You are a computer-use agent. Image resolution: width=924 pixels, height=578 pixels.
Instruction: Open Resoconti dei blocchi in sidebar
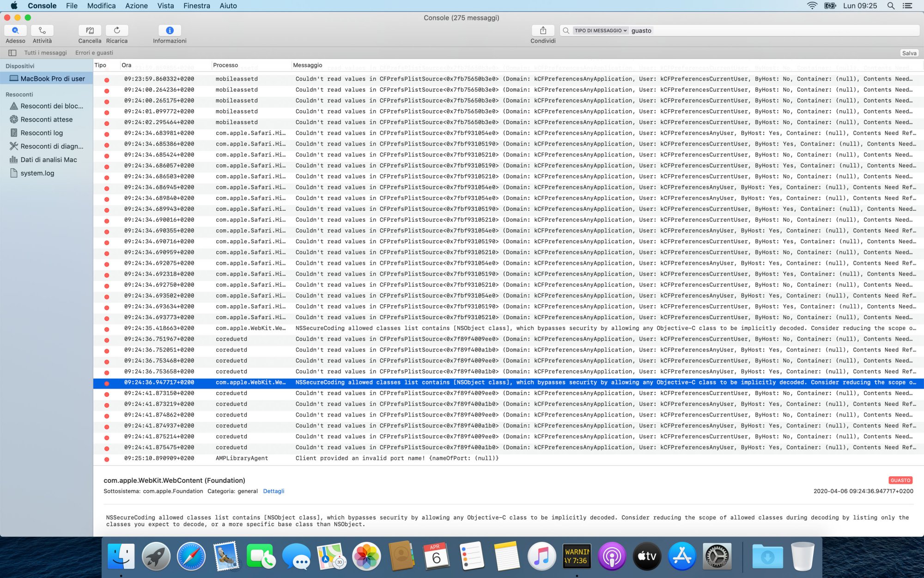point(46,106)
